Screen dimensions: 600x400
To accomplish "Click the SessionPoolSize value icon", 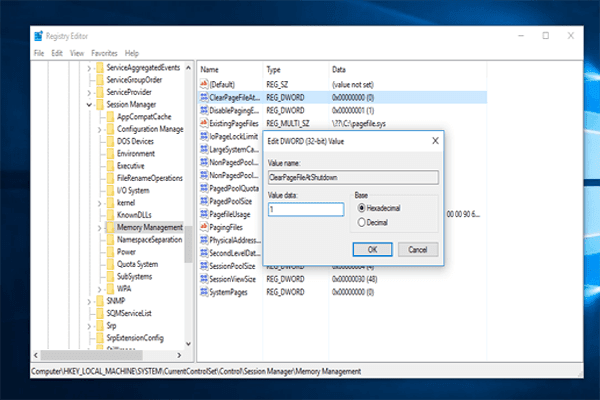I will pyautogui.click(x=204, y=266).
